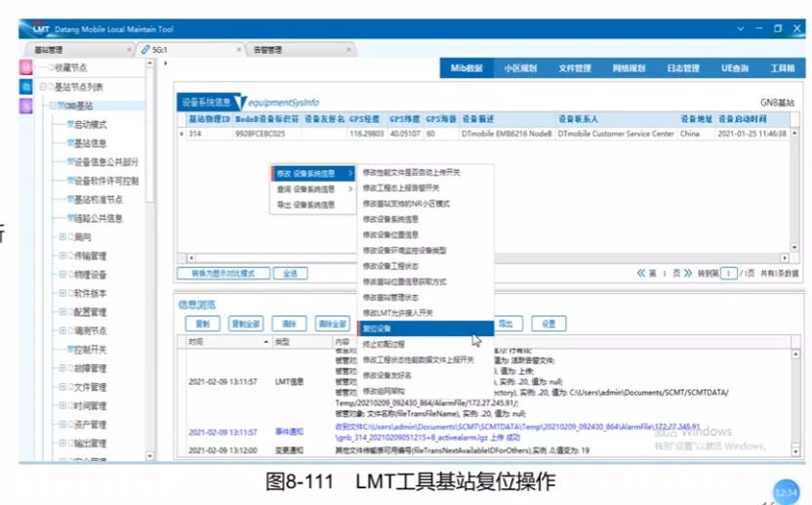Select 终止初配过程 in the submenu
The height and width of the screenshot is (505, 812).
[x=426, y=344]
